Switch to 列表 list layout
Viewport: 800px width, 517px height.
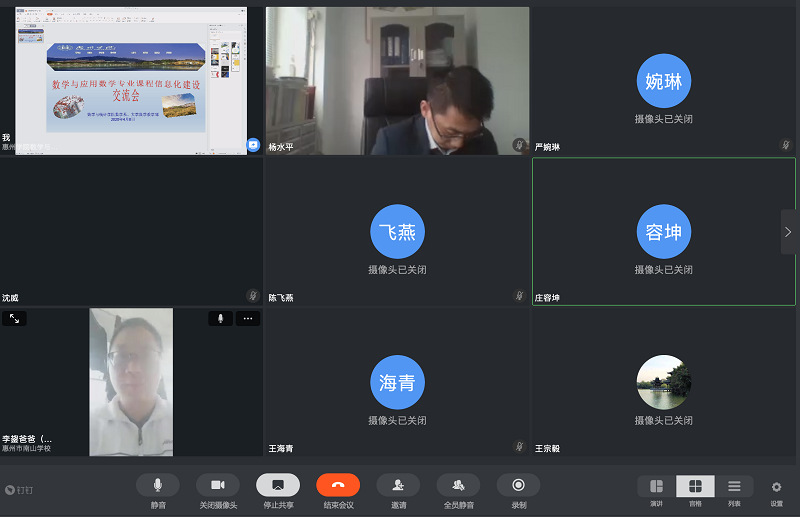point(734,486)
